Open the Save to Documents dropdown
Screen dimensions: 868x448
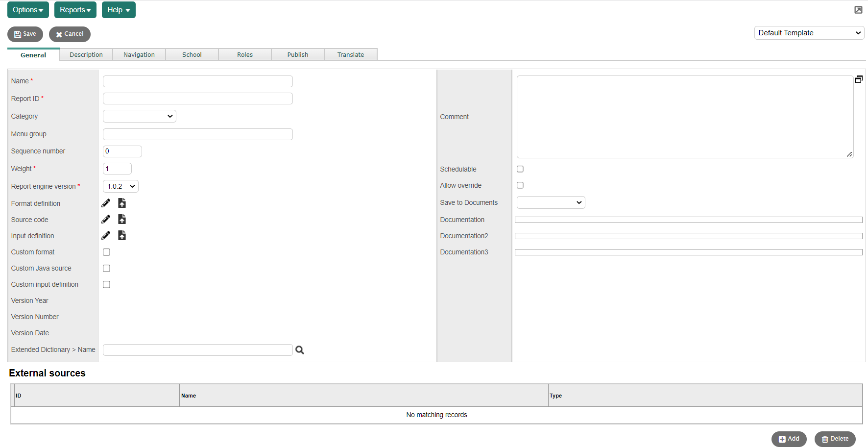[x=551, y=202]
